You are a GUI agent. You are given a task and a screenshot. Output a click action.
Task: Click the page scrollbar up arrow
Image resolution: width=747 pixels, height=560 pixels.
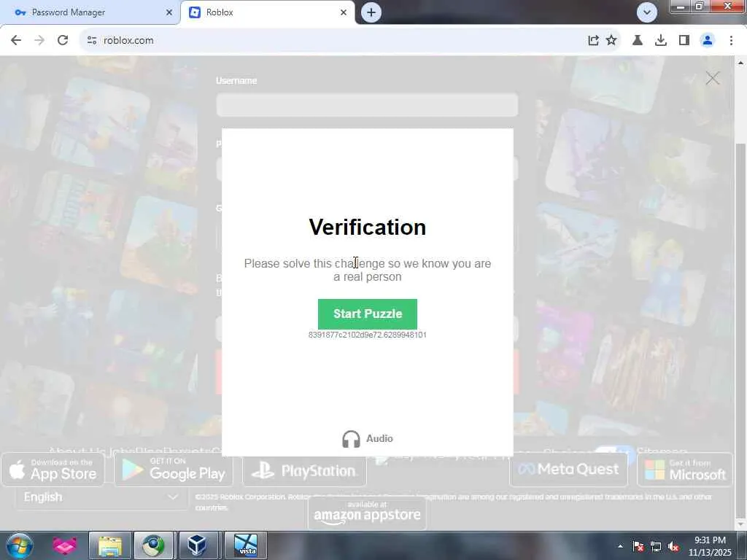coord(741,63)
